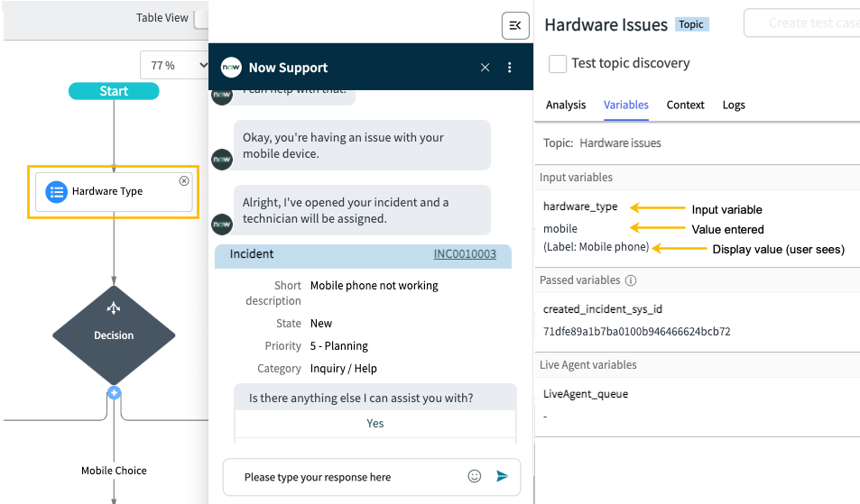
Task: Click the 5 - Planning priority value
Action: click(x=339, y=346)
